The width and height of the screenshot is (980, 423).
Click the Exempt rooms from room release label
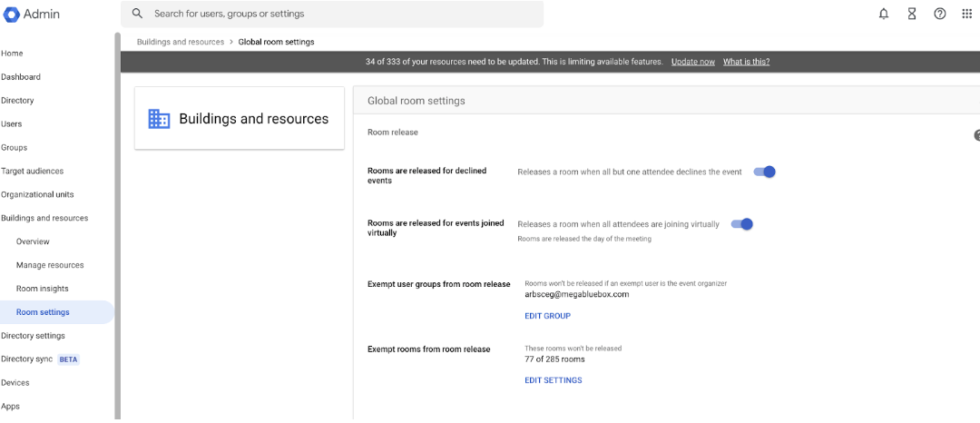[428, 349]
